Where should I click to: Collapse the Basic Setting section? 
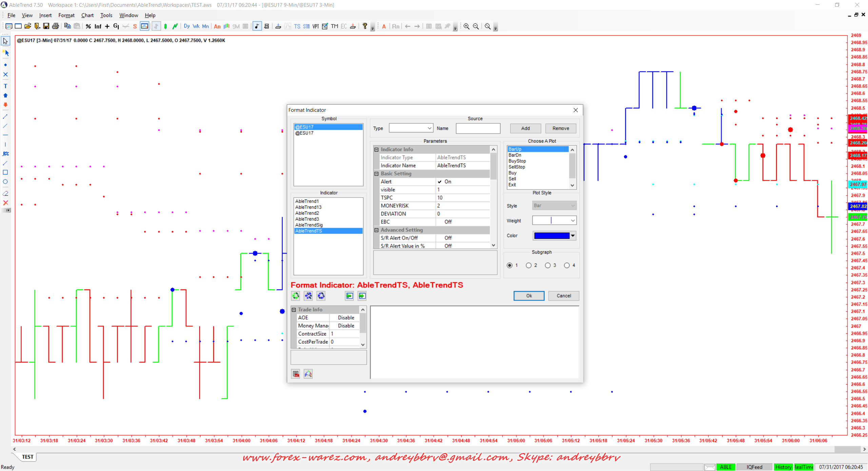(x=376, y=173)
